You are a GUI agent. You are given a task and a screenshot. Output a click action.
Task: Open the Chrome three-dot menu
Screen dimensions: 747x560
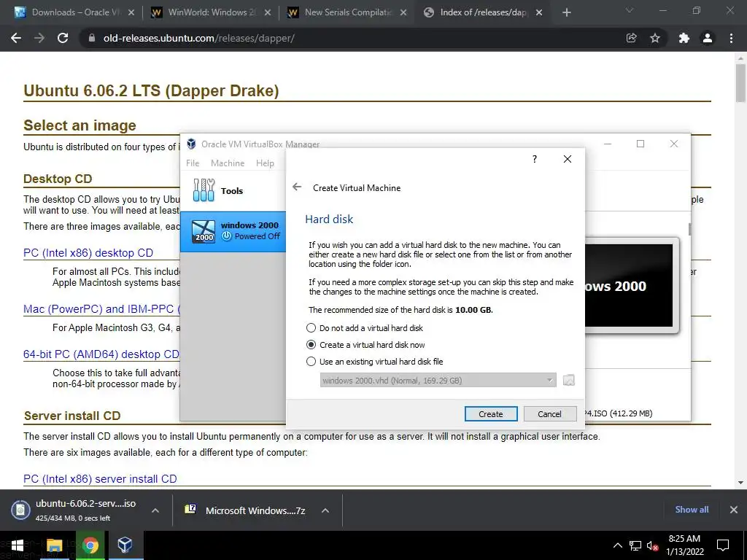pyautogui.click(x=731, y=38)
